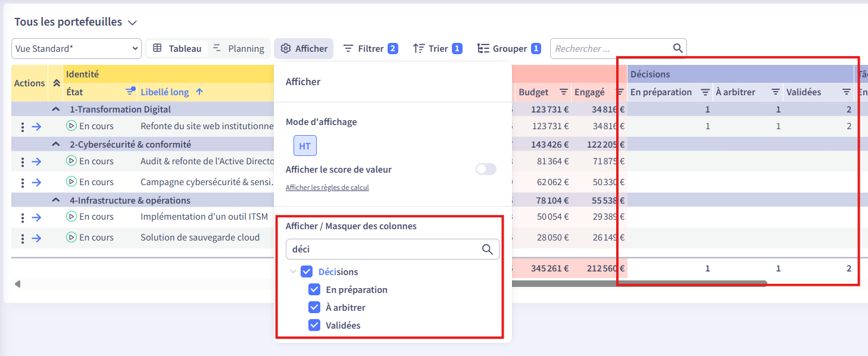This screenshot has height=356, width=868.
Task: Uncheck the À arbitrer column checkbox
Action: pyautogui.click(x=314, y=308)
